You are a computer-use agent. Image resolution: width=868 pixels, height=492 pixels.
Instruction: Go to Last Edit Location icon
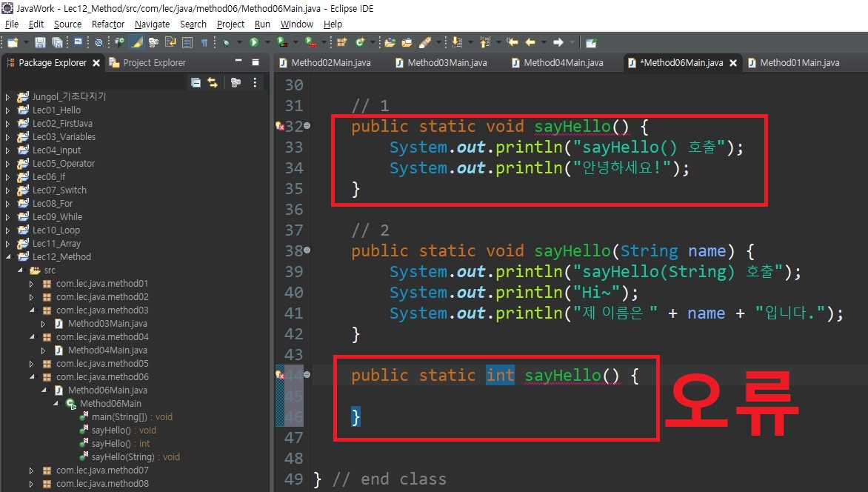(512, 43)
